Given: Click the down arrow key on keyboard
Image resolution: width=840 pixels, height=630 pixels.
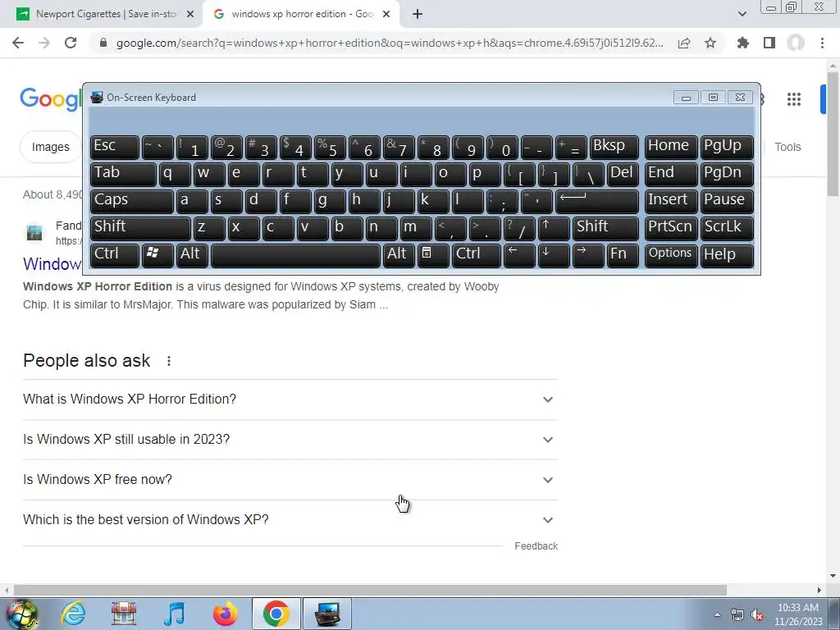Looking at the screenshot, I should pos(554,255).
